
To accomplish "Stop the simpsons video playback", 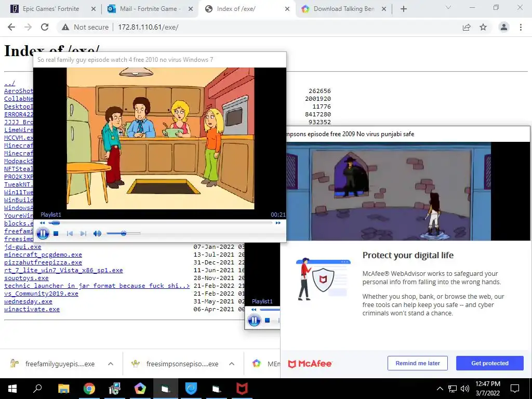I will 268,320.
